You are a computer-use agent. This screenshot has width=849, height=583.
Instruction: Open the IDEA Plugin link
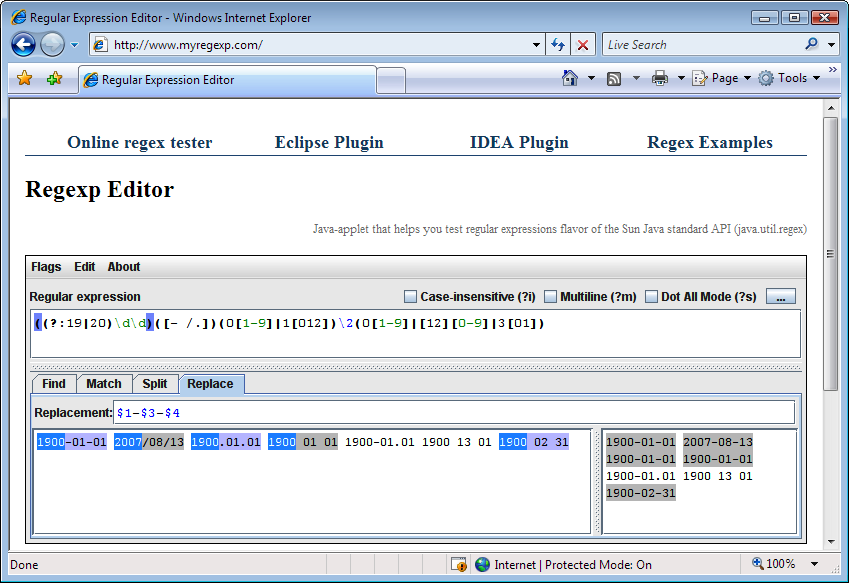519,142
